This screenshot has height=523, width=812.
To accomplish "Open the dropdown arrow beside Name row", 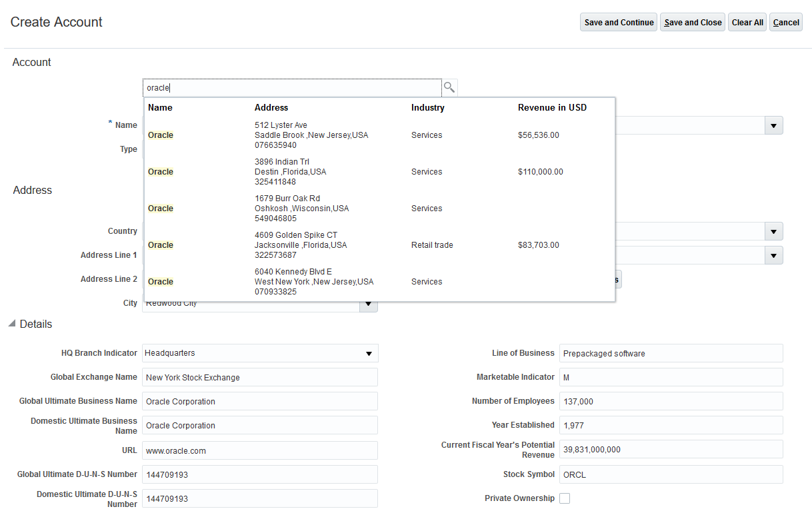I will [774, 125].
